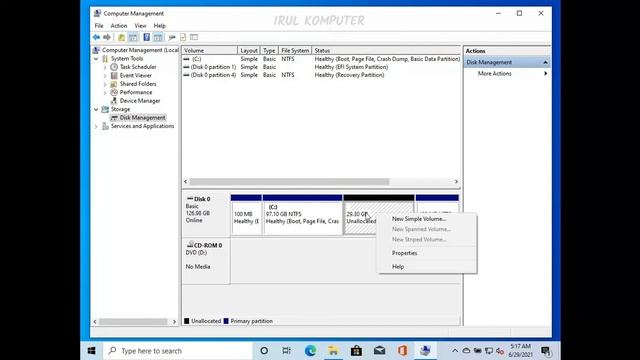Viewport: 640px width, 360px height.
Task: Collapse the Disk Management actions section
Action: [x=545, y=62]
